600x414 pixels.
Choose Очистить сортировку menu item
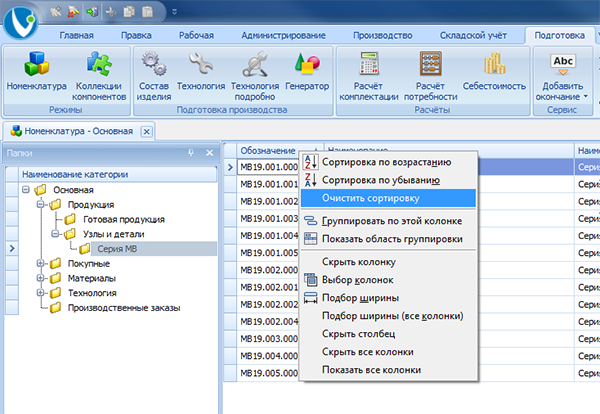[372, 198]
